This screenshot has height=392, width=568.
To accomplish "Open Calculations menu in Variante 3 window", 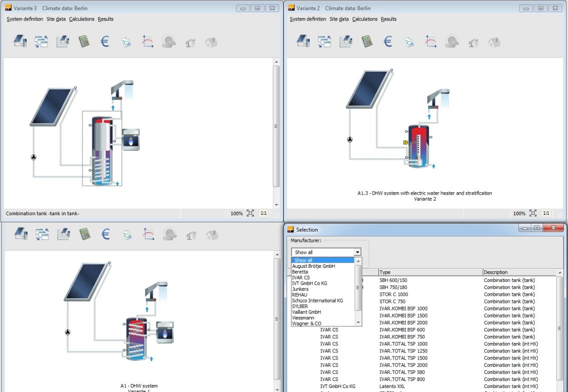I will coord(82,19).
